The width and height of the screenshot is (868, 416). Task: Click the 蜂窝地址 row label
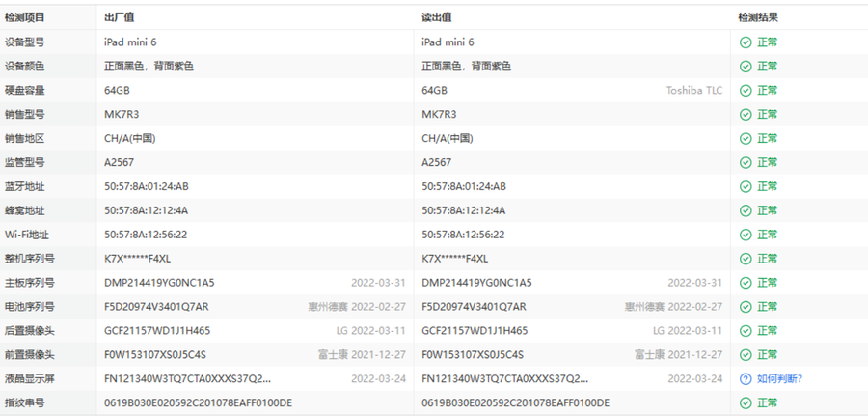25,210
